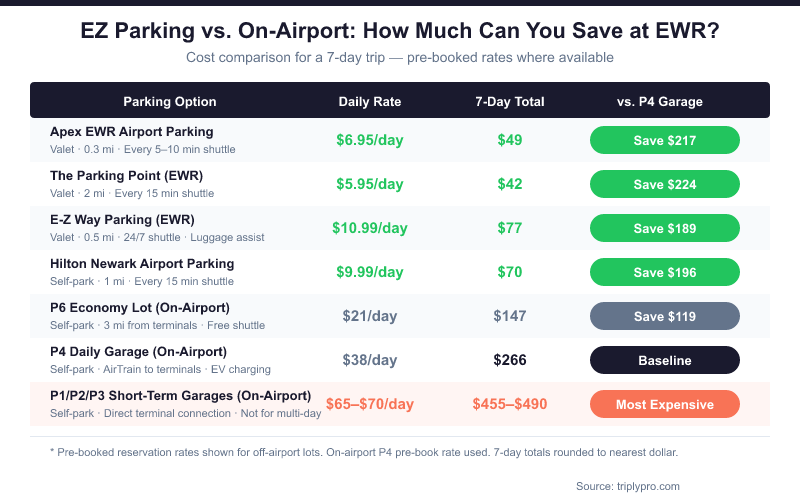
Task: Click the "7-Day Total" column header
Action: pos(509,102)
